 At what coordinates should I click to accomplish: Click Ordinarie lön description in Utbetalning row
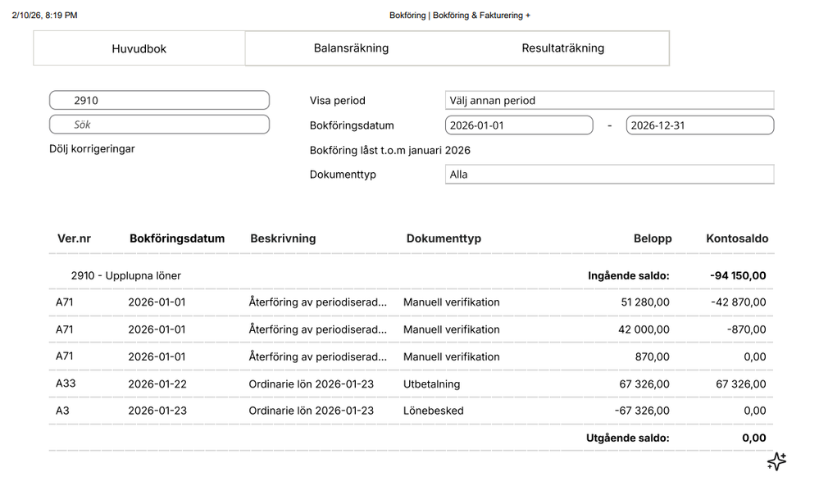coord(312,384)
